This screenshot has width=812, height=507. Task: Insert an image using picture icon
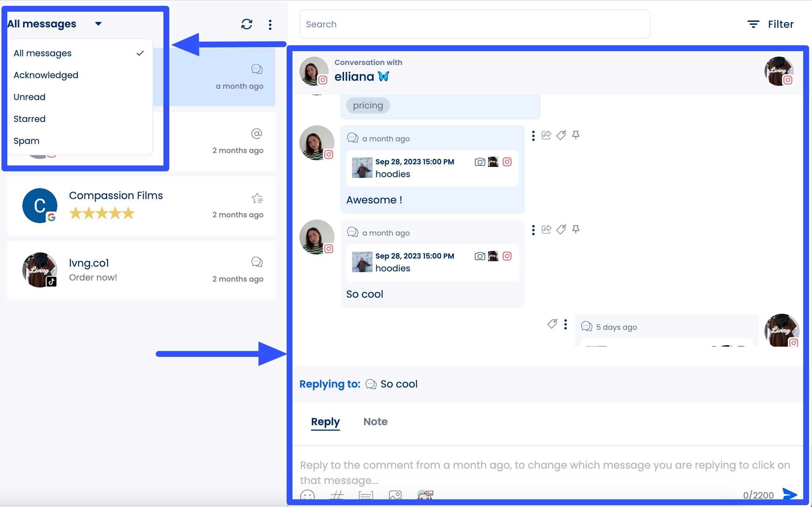pyautogui.click(x=395, y=496)
